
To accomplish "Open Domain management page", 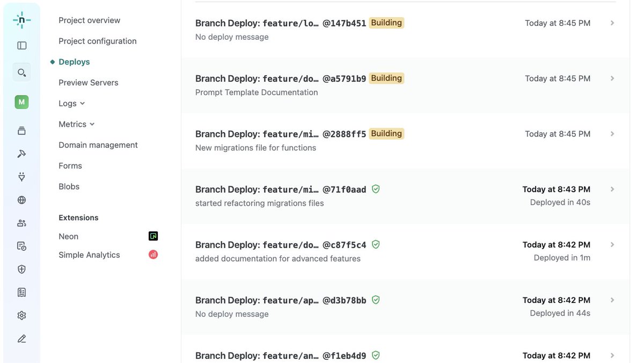I will point(98,145).
